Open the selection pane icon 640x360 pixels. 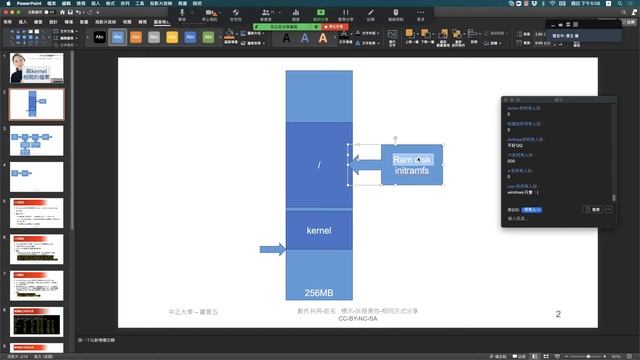(x=443, y=34)
